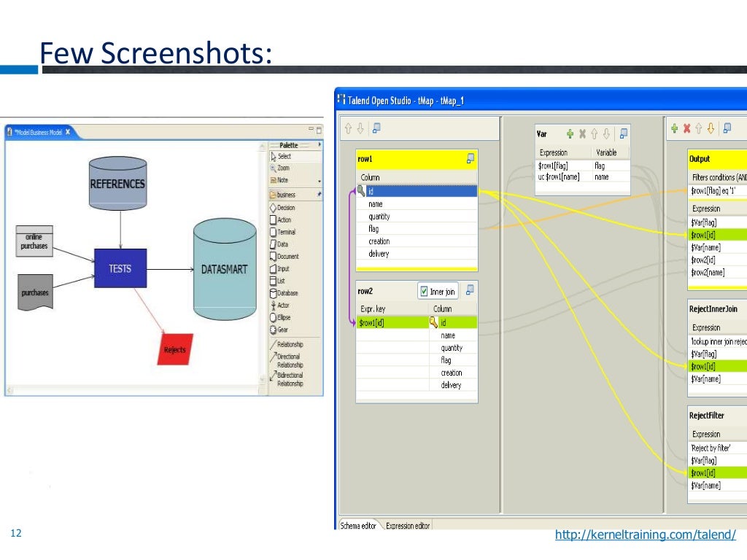The image size is (747, 560).
Task: Select the Data shape tool
Action: coord(279,244)
